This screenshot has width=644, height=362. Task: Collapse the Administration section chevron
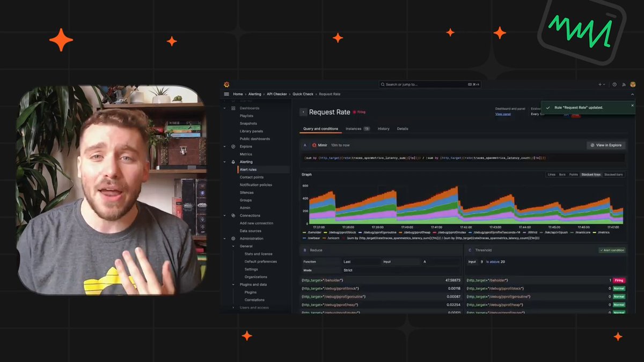(225, 238)
